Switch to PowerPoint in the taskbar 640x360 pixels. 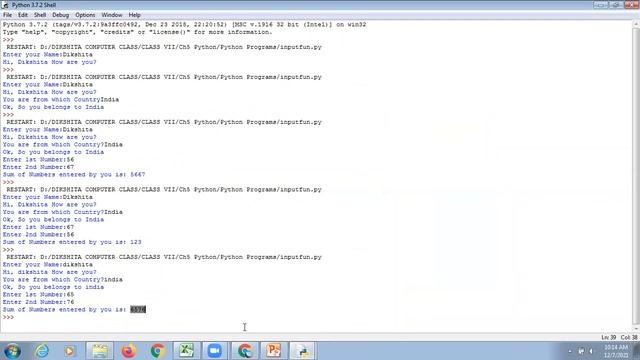tap(273, 351)
